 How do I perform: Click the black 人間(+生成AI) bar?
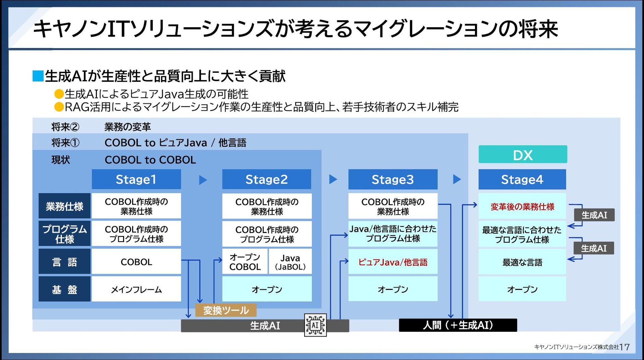[458, 325]
